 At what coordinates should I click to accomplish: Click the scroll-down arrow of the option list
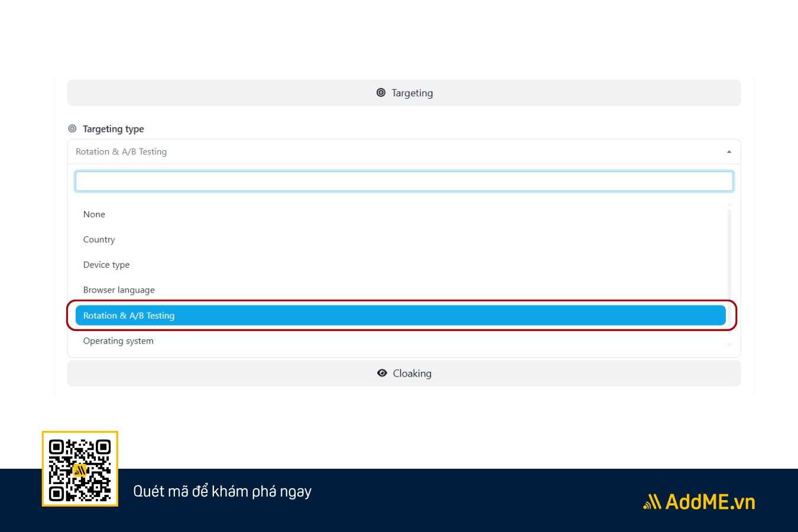click(729, 345)
